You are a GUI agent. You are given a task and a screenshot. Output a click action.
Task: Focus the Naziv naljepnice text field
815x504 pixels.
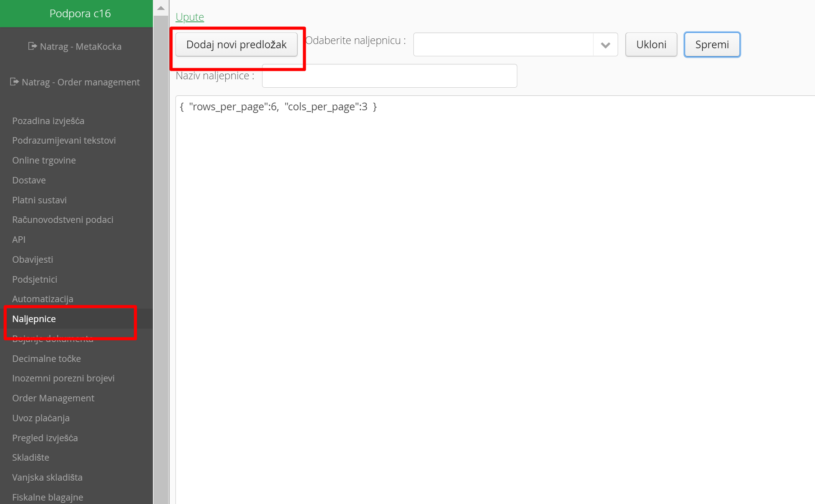click(389, 76)
